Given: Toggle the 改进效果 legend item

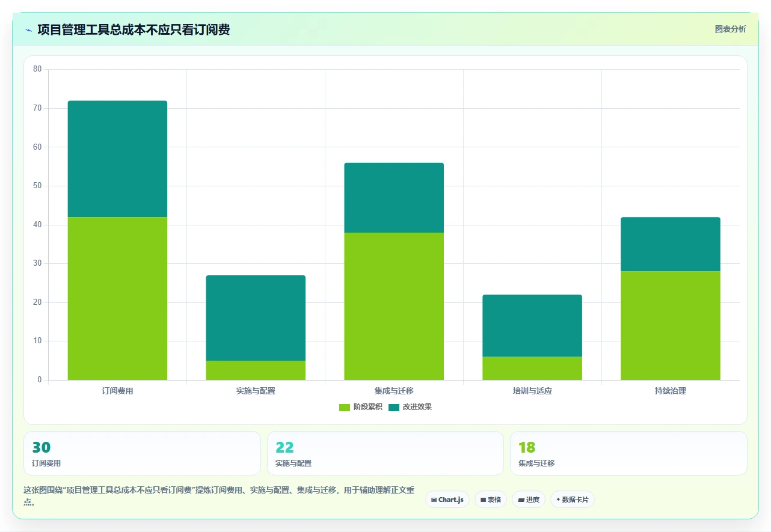Looking at the screenshot, I should [x=410, y=407].
